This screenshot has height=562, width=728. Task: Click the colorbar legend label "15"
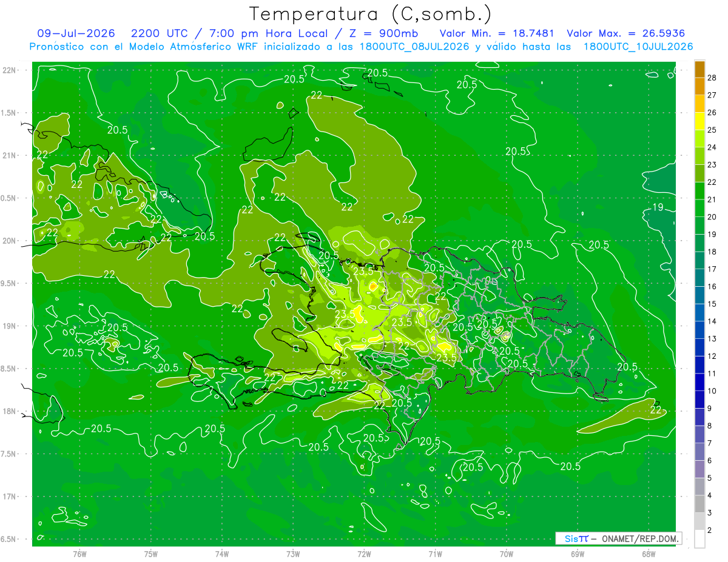pos(712,303)
